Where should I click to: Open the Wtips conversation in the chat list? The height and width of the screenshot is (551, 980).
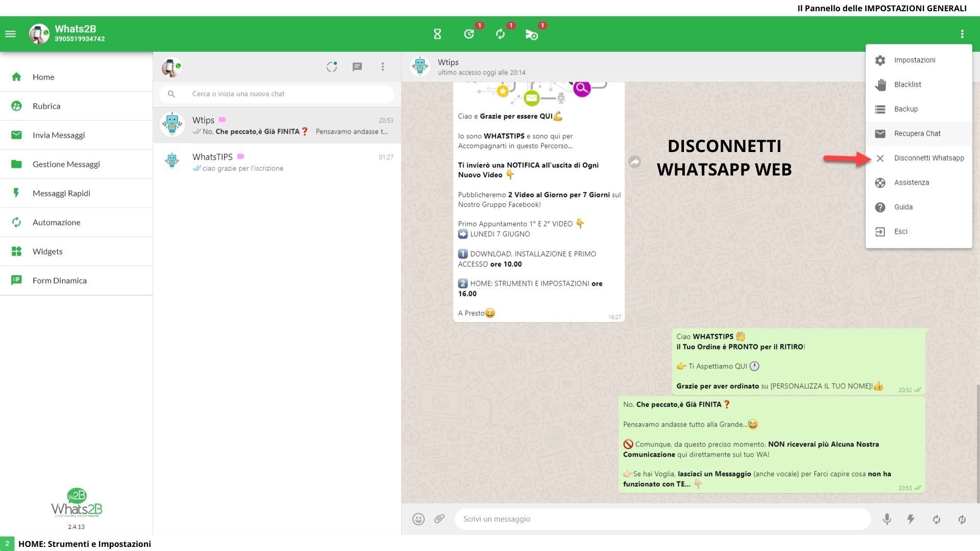tap(277, 126)
